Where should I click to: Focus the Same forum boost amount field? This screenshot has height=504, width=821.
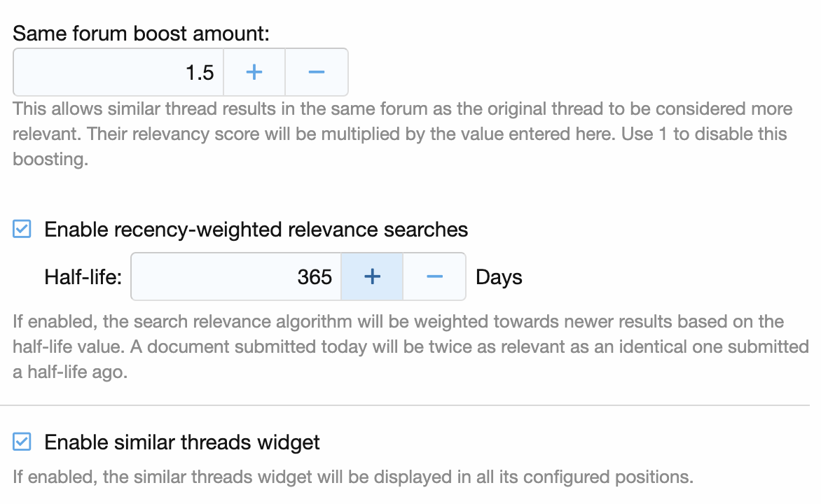[118, 72]
